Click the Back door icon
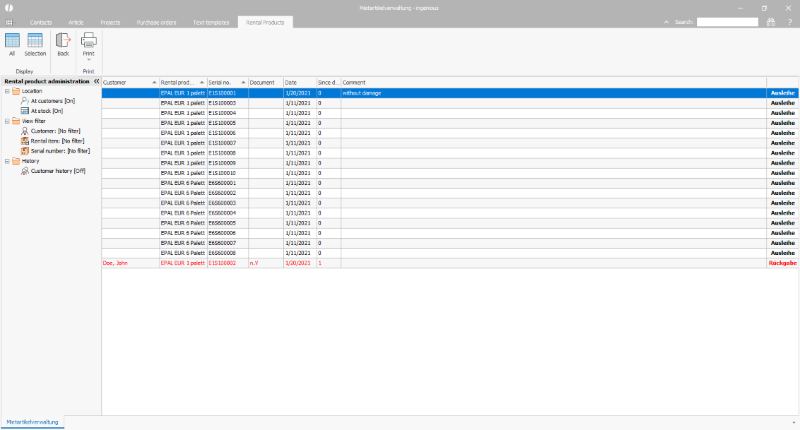The width and height of the screenshot is (800, 430). [x=63, y=41]
